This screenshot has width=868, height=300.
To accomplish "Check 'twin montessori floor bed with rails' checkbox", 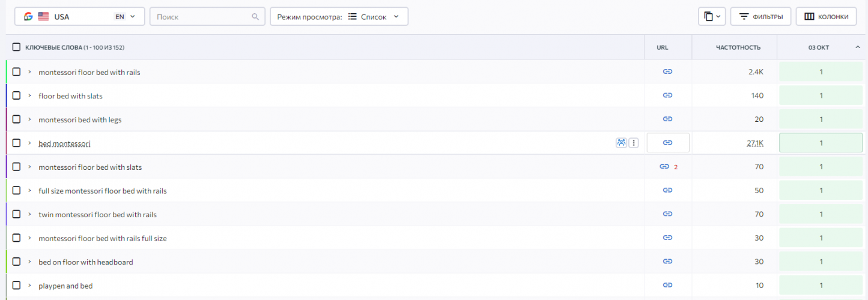I will click(16, 214).
